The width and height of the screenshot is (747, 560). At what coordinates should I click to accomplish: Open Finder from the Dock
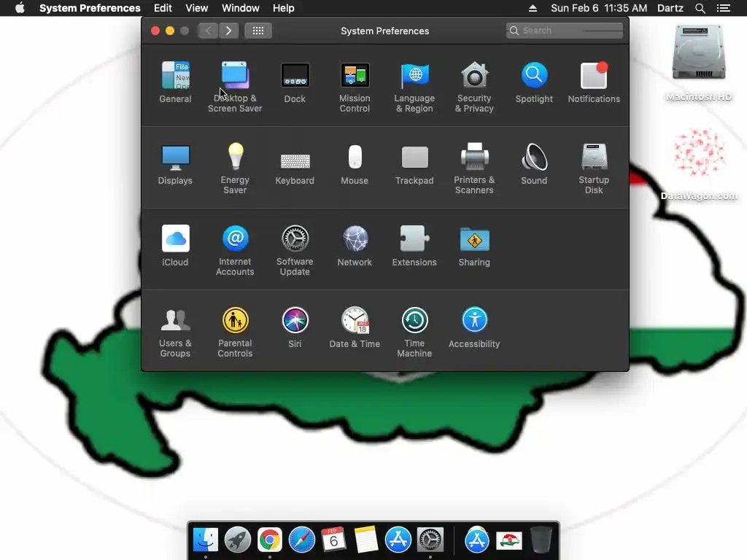[x=206, y=540]
